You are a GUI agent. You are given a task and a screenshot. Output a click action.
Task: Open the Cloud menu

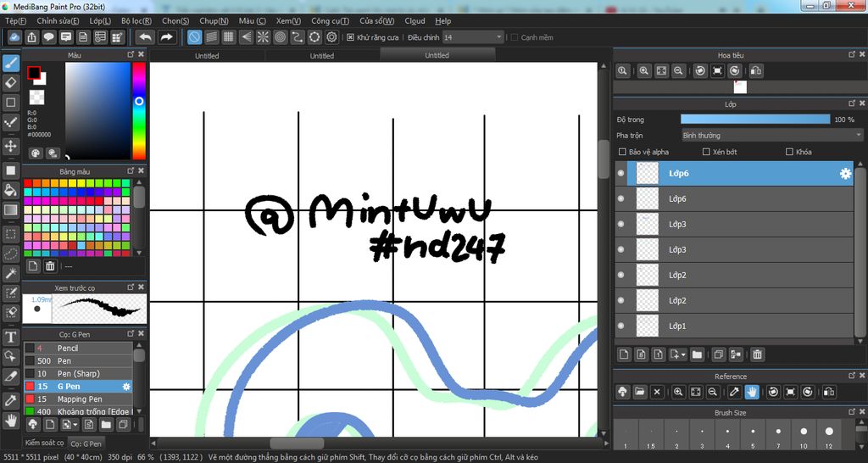(415, 21)
